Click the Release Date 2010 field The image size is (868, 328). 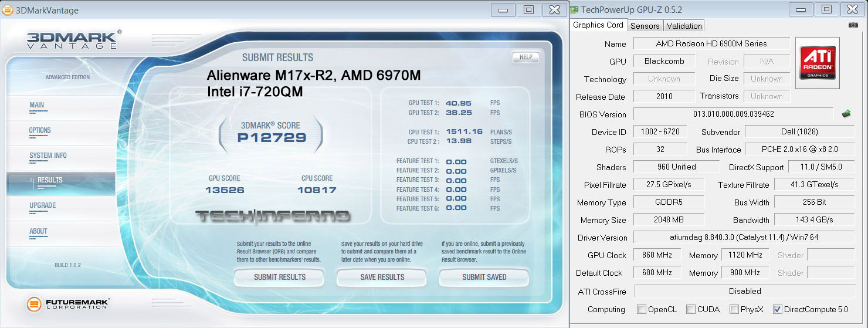pos(664,96)
